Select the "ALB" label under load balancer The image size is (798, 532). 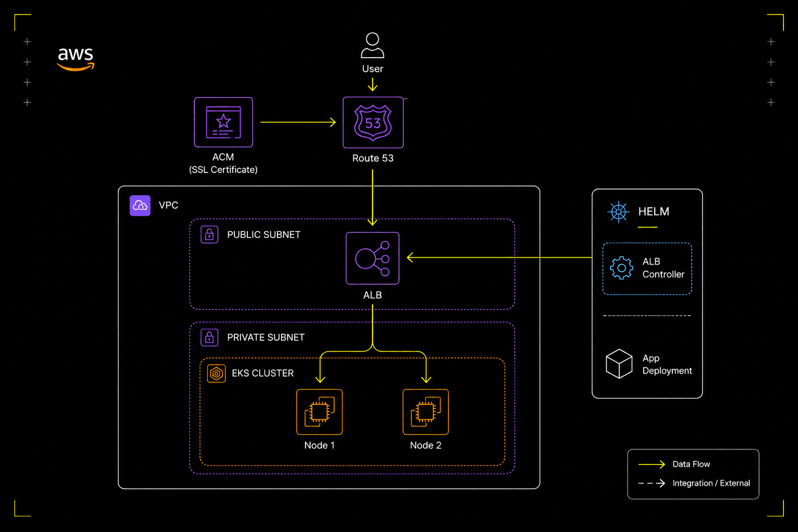[373, 296]
